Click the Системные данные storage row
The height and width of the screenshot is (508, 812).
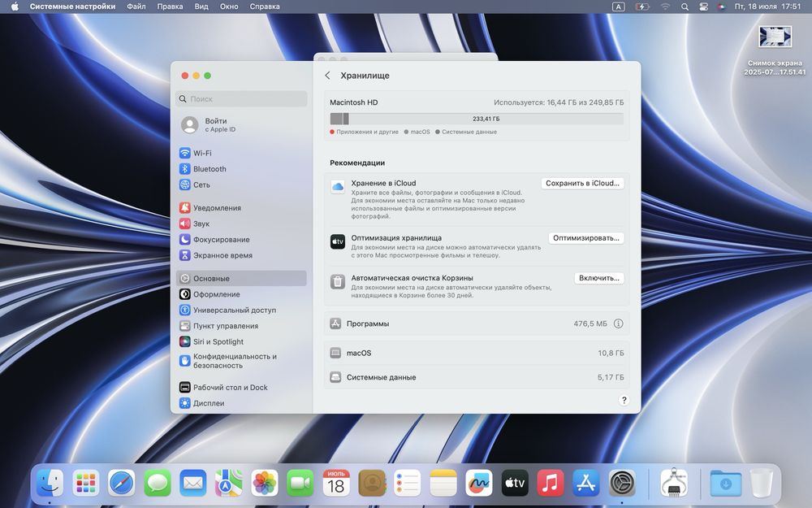477,377
